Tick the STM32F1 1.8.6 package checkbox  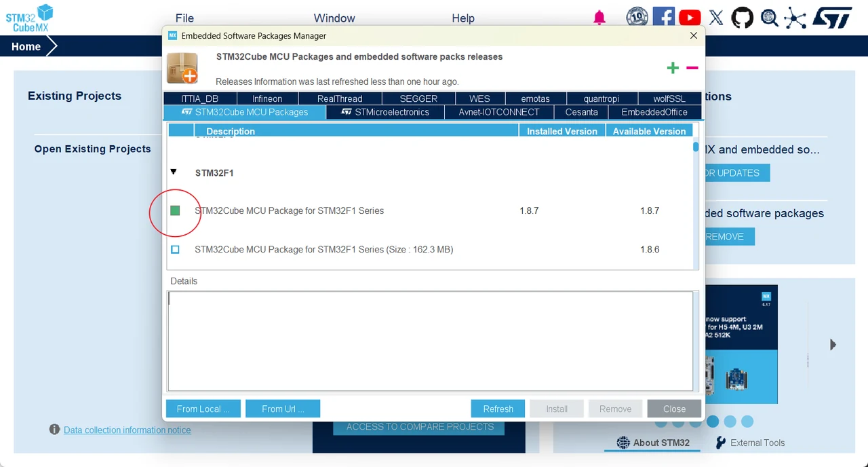pyautogui.click(x=175, y=249)
